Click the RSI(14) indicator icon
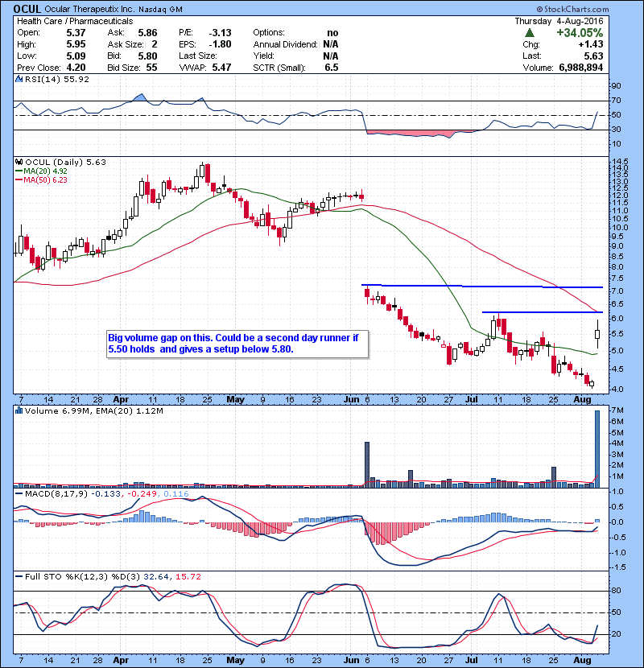The width and height of the screenshot is (644, 668). click(19, 79)
